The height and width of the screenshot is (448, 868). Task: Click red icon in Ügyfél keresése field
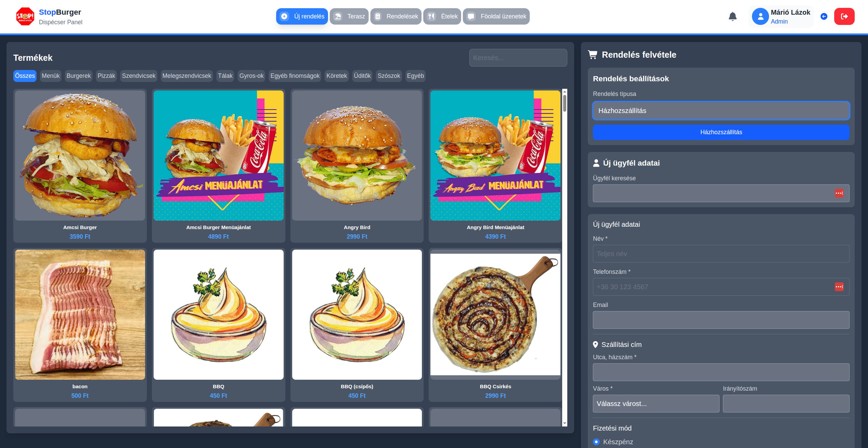pyautogui.click(x=839, y=193)
